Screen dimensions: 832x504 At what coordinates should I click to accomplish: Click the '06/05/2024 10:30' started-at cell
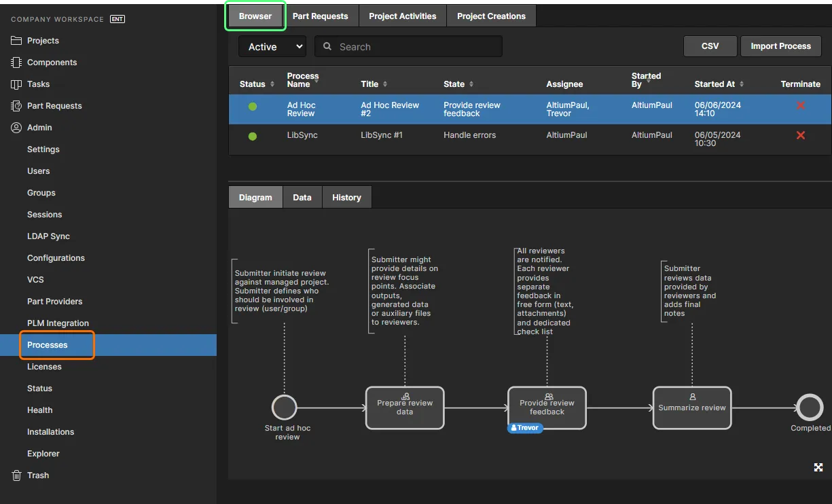[x=717, y=139]
